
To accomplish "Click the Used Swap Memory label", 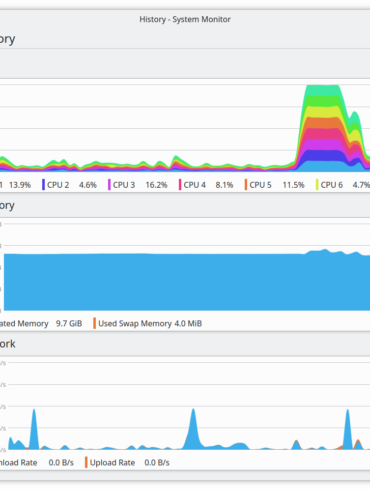I will point(135,323).
